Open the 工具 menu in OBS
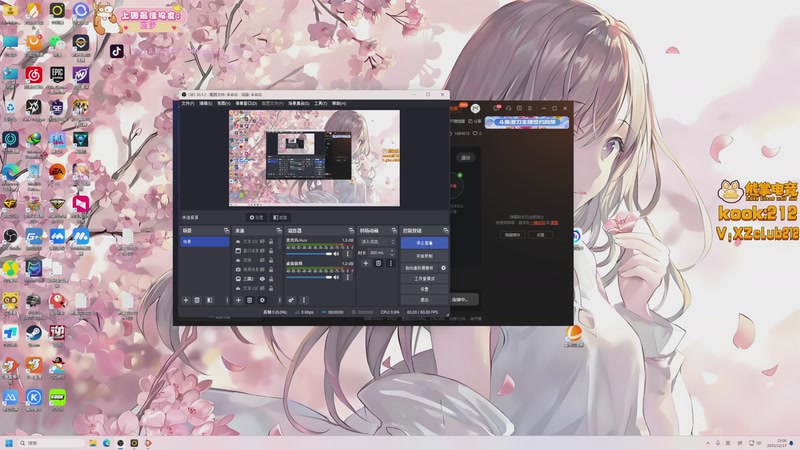The height and width of the screenshot is (450, 800). tap(320, 104)
